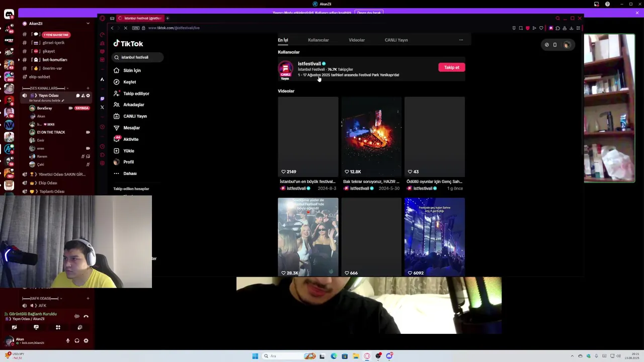Expand AkanZii server dropdown menu
This screenshot has width=644, height=362.
88,24
